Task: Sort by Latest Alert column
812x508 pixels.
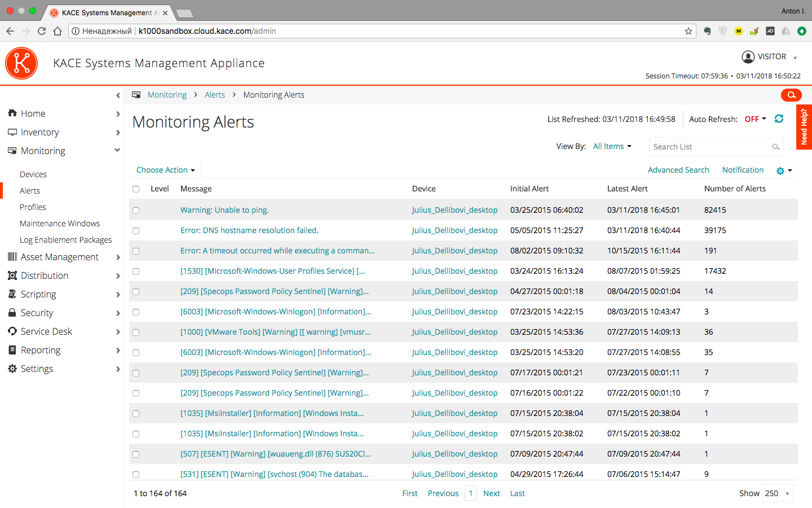Action: (x=628, y=189)
